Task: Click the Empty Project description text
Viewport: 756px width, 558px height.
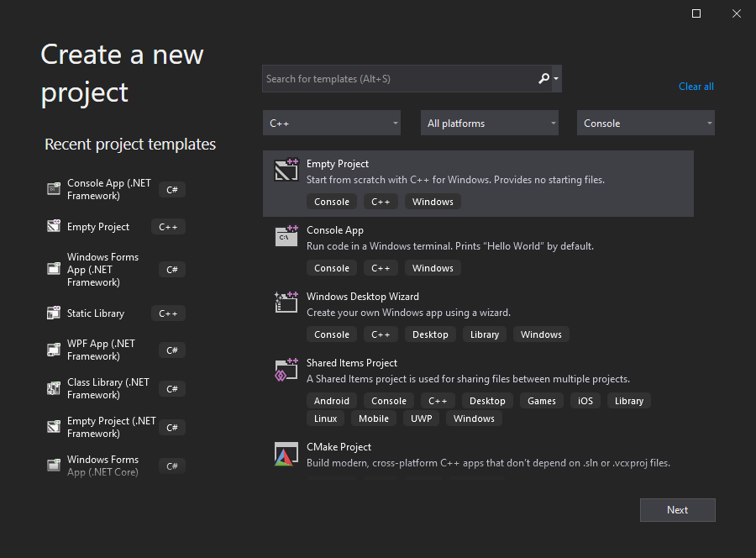Action: tap(455, 180)
